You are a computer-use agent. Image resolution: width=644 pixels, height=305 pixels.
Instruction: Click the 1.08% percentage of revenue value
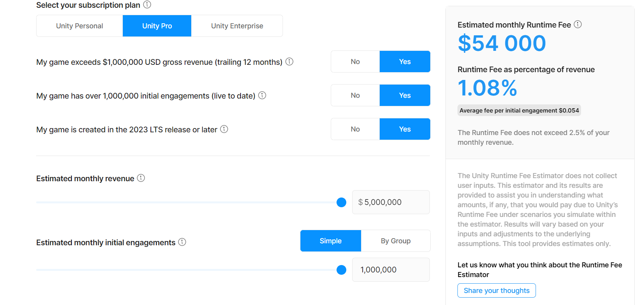pos(487,88)
